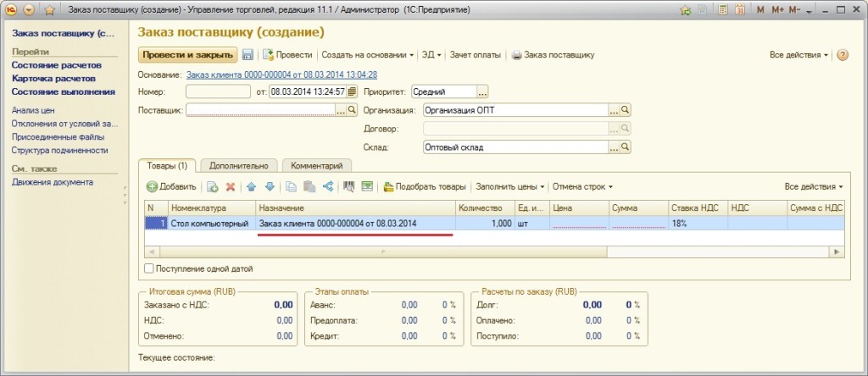Viewport: 868px width, 376px height.
Task: Click the M memory button in title bar
Action: [x=760, y=10]
